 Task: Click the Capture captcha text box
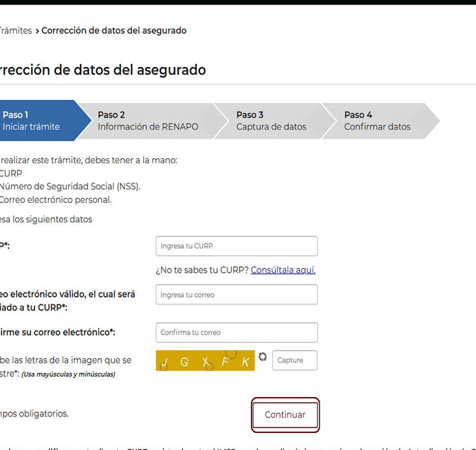294,361
